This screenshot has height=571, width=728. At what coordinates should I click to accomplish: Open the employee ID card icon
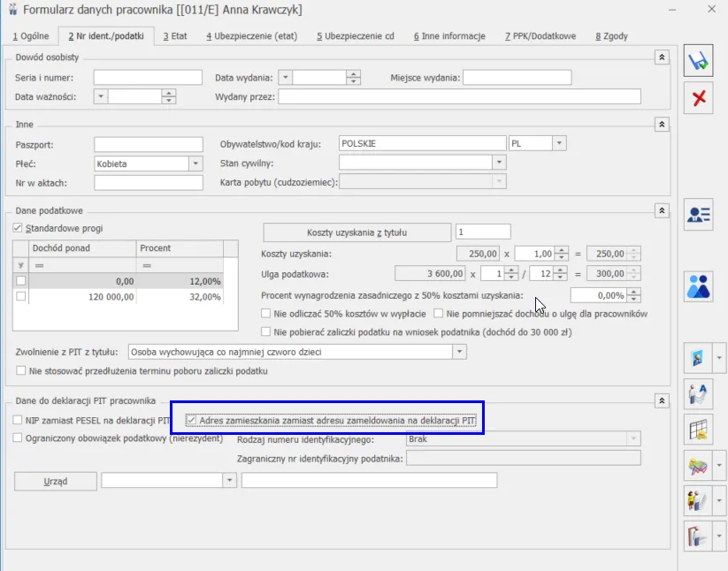pyautogui.click(x=699, y=215)
